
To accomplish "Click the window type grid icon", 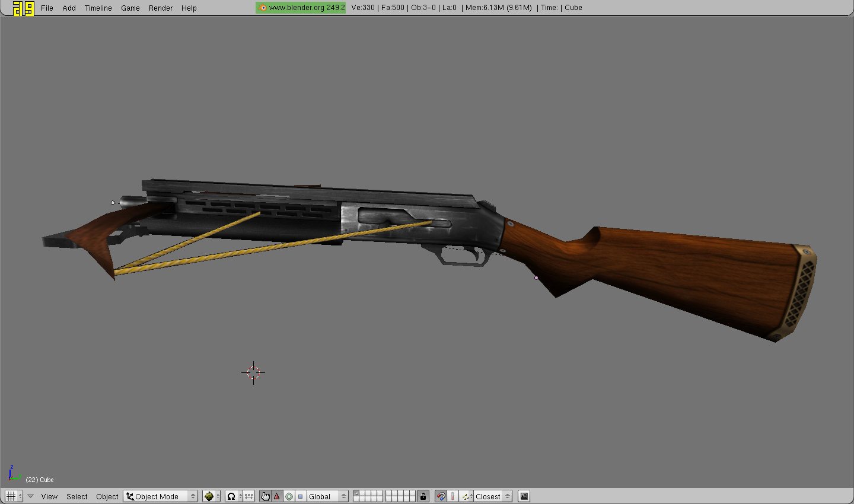I will click(x=11, y=496).
